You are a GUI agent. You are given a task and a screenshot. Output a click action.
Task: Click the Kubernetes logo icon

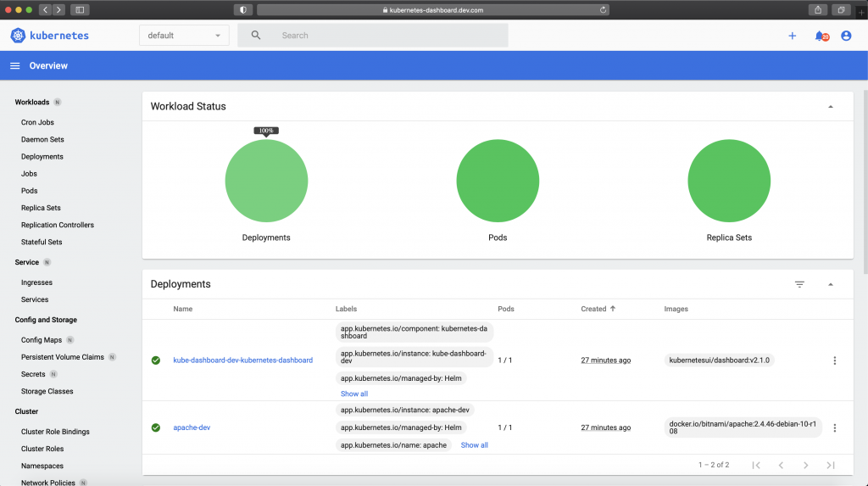click(x=18, y=36)
